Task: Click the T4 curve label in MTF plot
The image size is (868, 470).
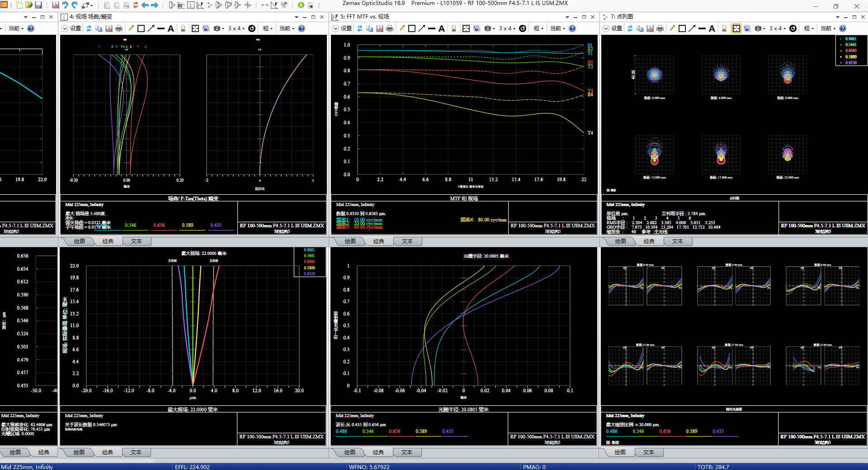Action: click(590, 133)
